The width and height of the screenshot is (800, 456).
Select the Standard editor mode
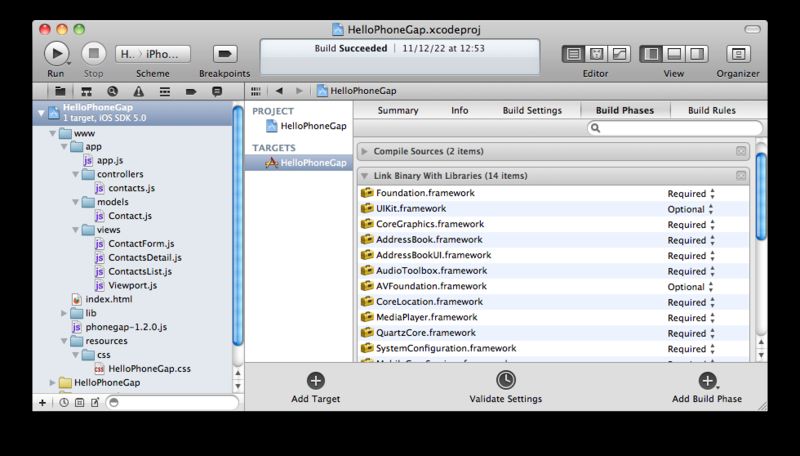pos(573,54)
